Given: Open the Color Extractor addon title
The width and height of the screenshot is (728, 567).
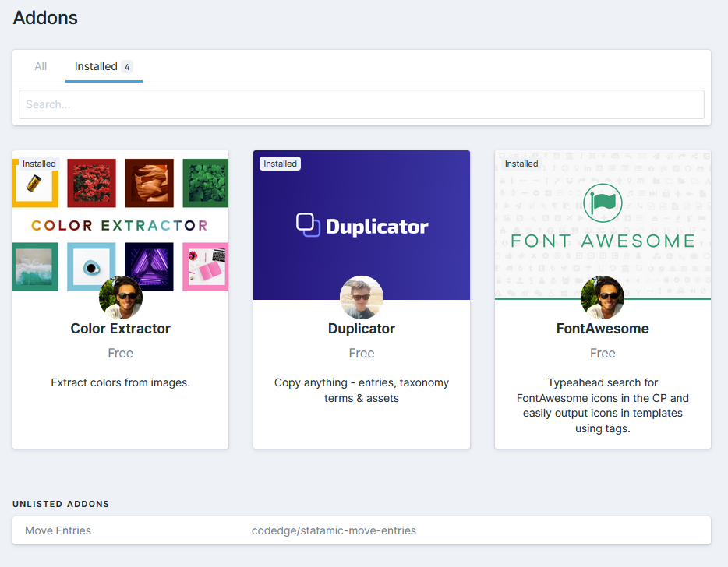Looking at the screenshot, I should [x=120, y=329].
